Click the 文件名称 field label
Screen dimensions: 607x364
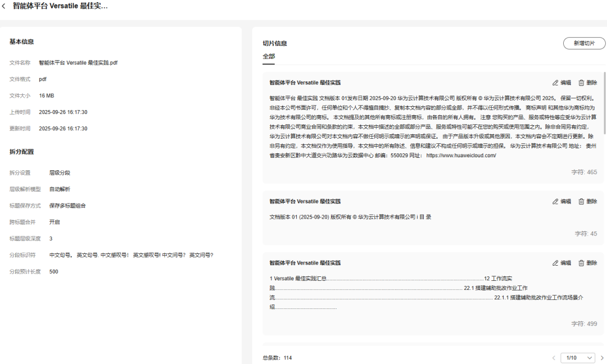click(20, 63)
